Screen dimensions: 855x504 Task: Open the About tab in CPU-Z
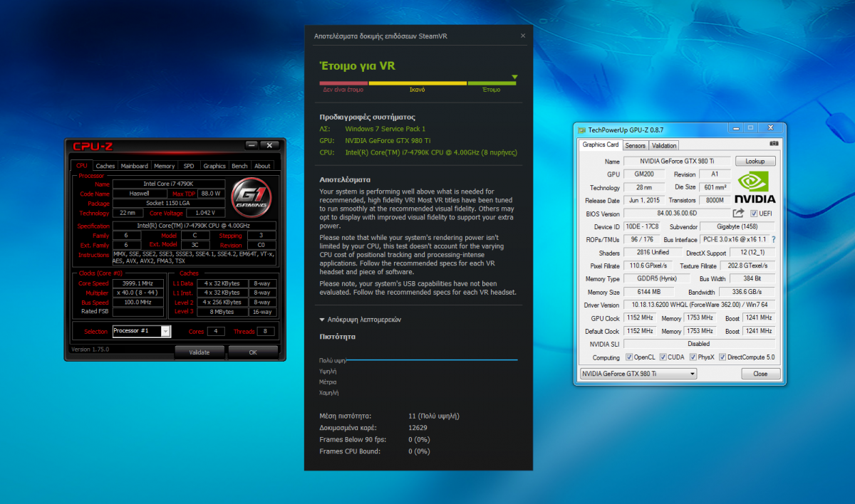point(262,166)
